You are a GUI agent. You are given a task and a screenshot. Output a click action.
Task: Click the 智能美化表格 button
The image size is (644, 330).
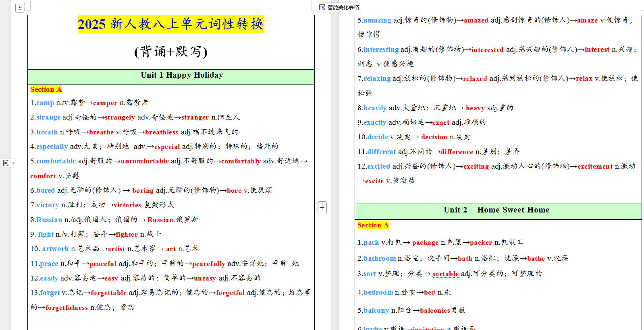pos(339,7)
